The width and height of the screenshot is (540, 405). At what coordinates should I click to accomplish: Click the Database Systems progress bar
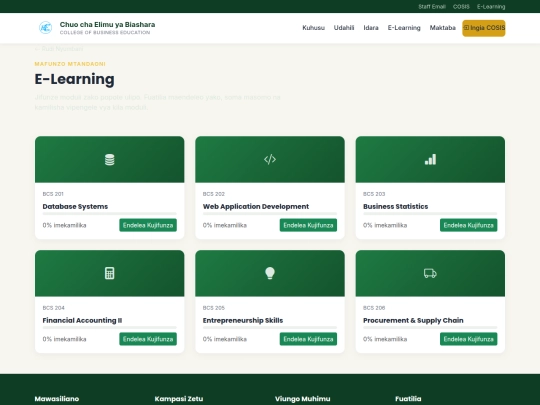tap(110, 214)
